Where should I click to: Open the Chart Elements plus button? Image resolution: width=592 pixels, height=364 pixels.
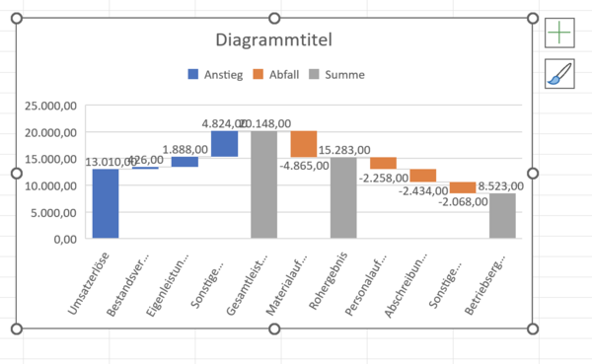(x=559, y=33)
